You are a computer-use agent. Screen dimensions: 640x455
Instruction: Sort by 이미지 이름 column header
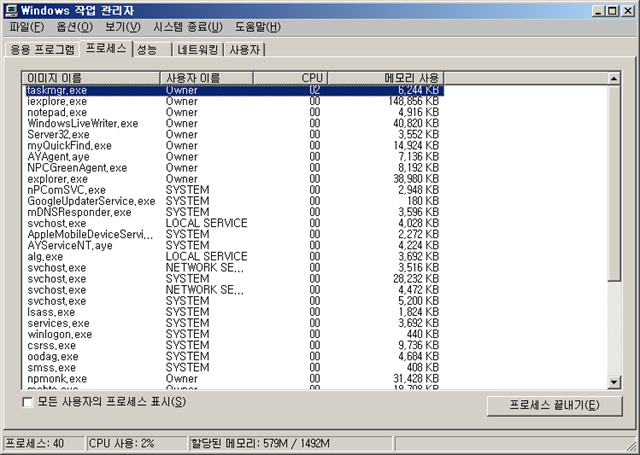click(x=91, y=78)
